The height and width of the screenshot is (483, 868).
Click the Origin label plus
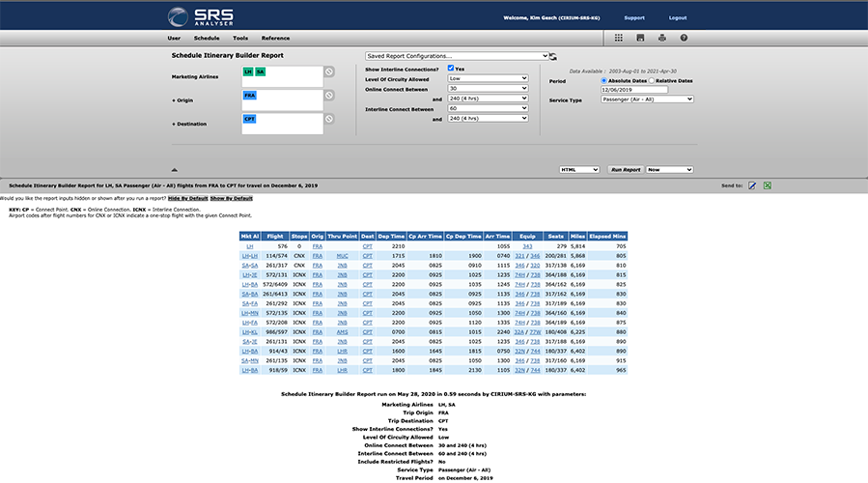(173, 100)
